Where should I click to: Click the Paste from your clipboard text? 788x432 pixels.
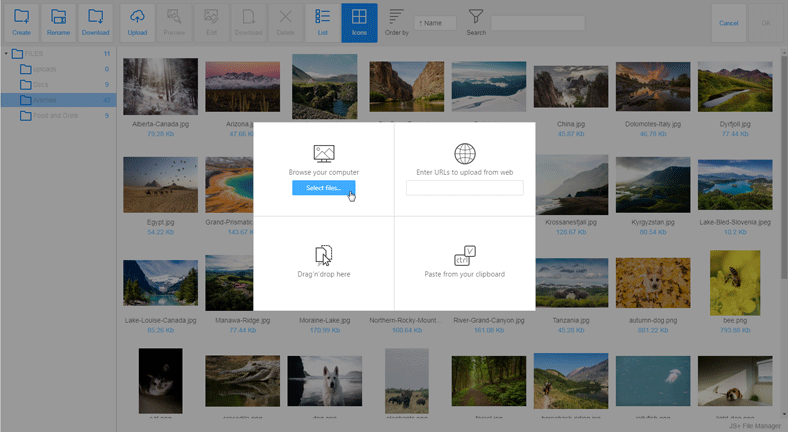tap(465, 274)
